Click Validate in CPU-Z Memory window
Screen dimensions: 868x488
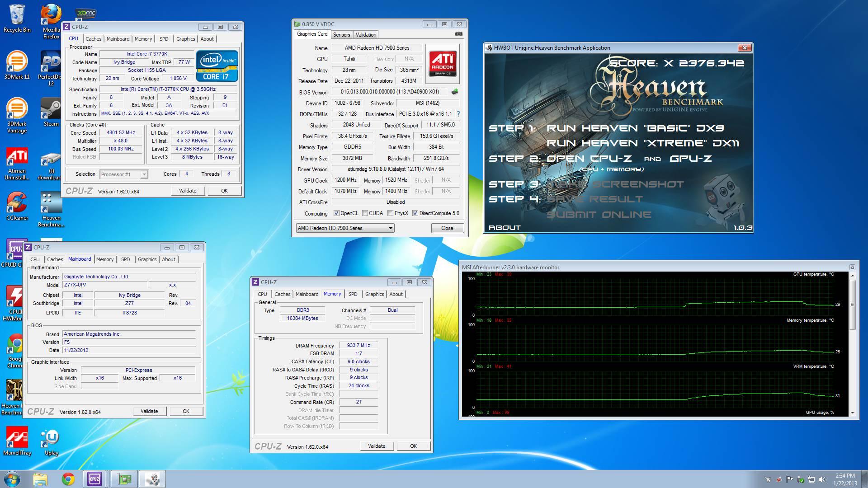377,446
